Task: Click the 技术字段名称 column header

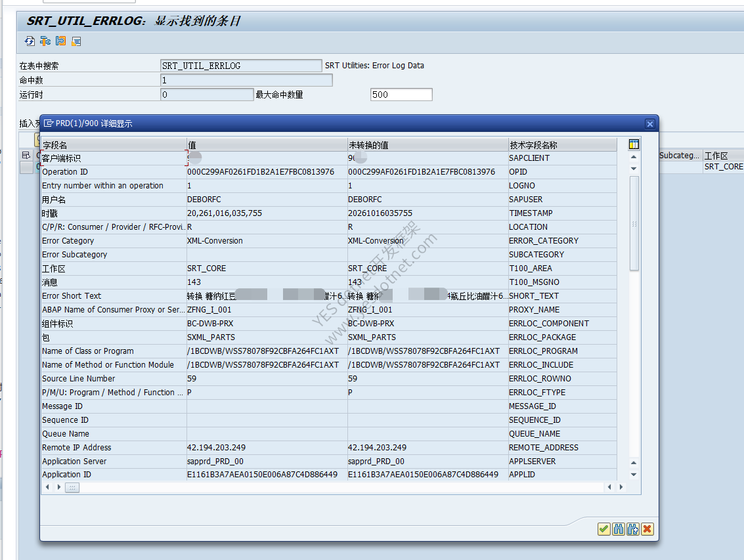Action: pos(563,144)
